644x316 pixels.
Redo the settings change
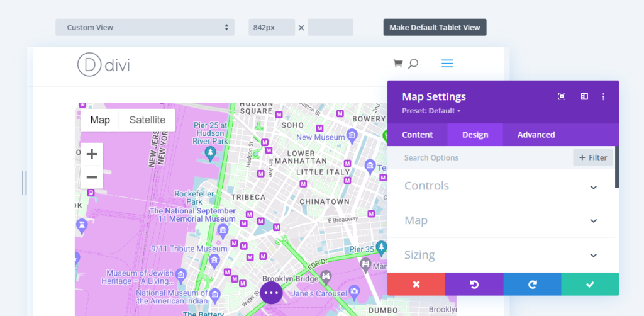tap(532, 285)
